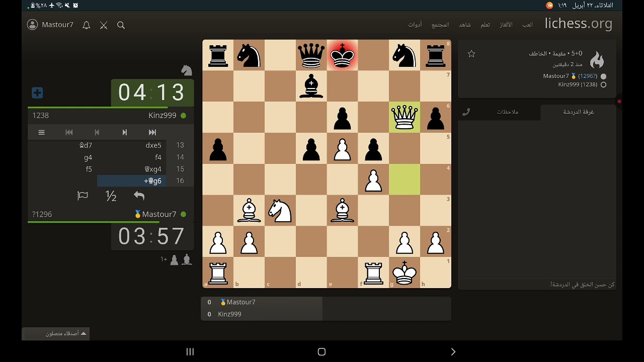Viewport: 644px width, 362px height.
Task: Click the resign flag icon
Action: [x=83, y=196]
